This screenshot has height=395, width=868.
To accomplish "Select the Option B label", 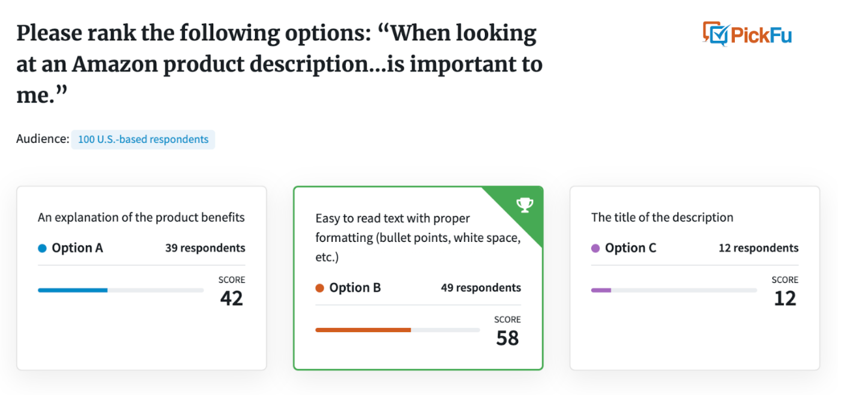I will 355,288.
